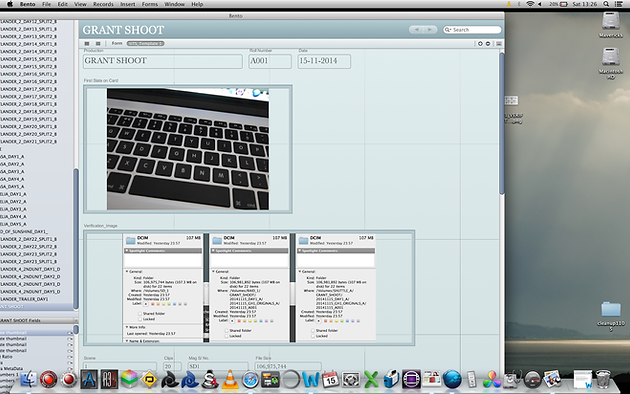The width and height of the screenshot is (630, 394).
Task: Open the cleanup folder on the desktop
Action: click(611, 315)
